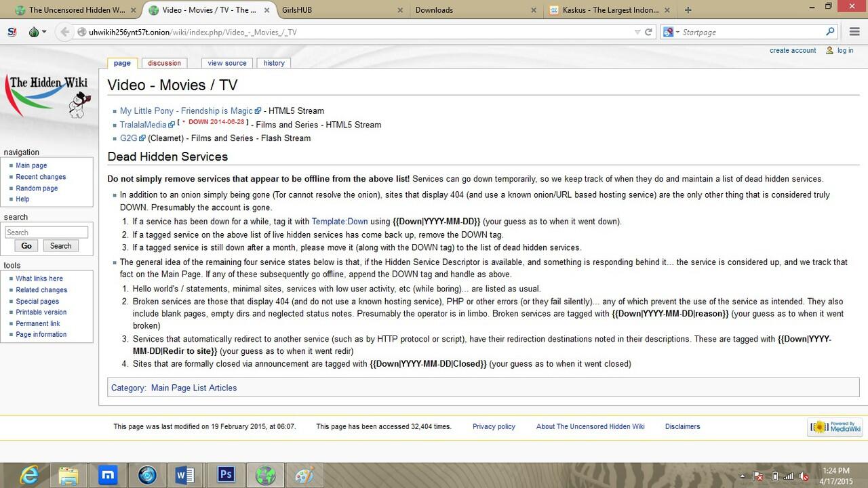The image size is (868, 488).
Task: Click the network signal tray icon
Action: pyautogui.click(x=789, y=476)
